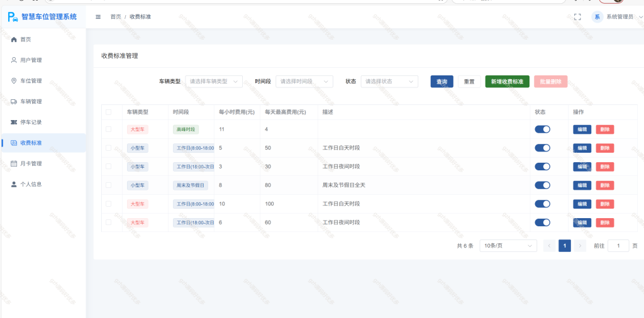Click the 每小时费用(元) column header
644x318 pixels.
[x=237, y=112]
